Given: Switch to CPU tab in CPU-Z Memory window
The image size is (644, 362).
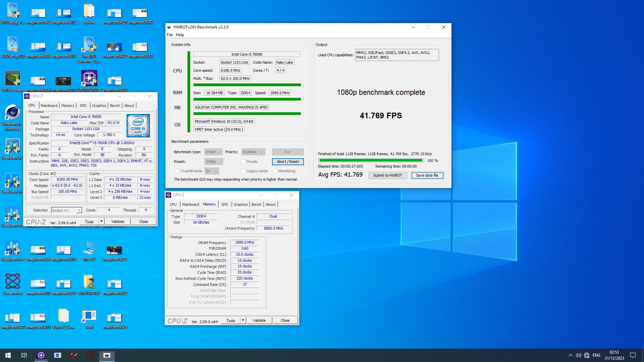Looking at the screenshot, I should tap(173, 204).
